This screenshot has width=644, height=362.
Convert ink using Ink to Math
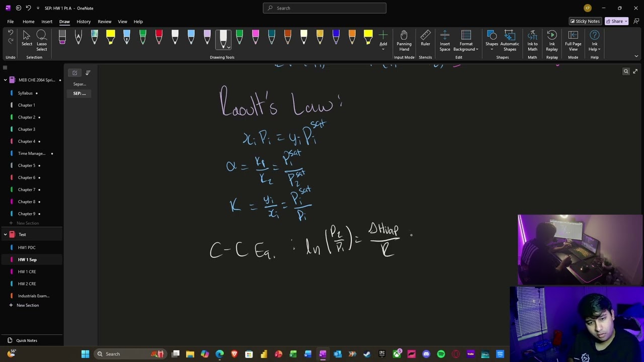(x=532, y=41)
